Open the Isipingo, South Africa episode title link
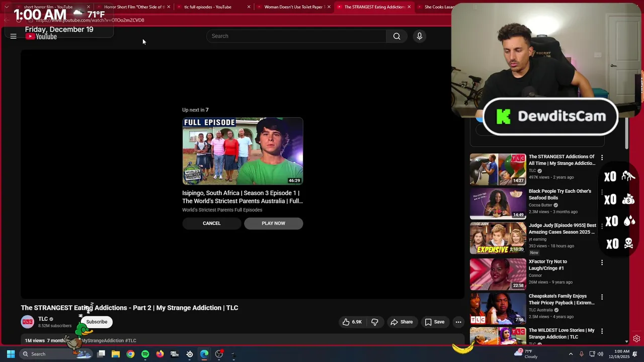Screen dimensions: 644x362 [243, 197]
